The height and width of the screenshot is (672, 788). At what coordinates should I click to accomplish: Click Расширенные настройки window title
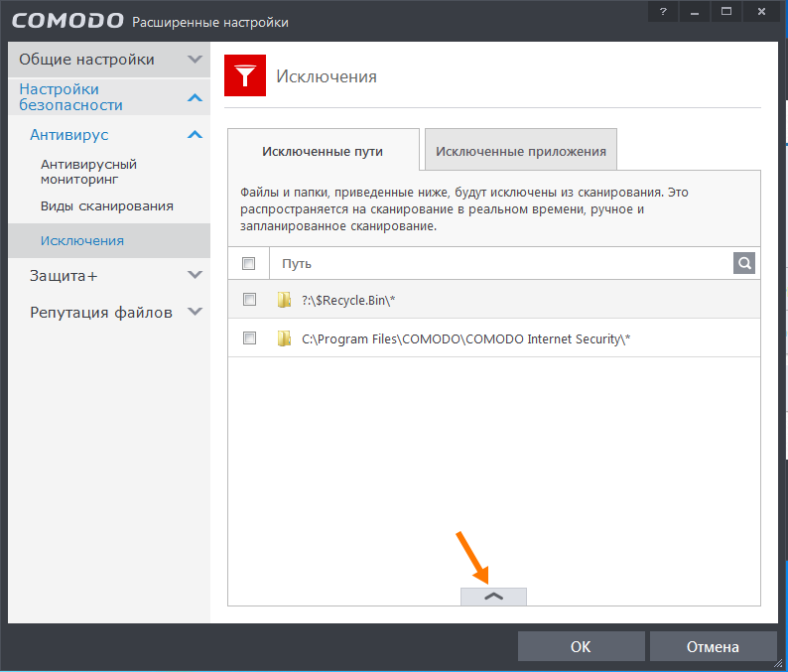(x=210, y=22)
